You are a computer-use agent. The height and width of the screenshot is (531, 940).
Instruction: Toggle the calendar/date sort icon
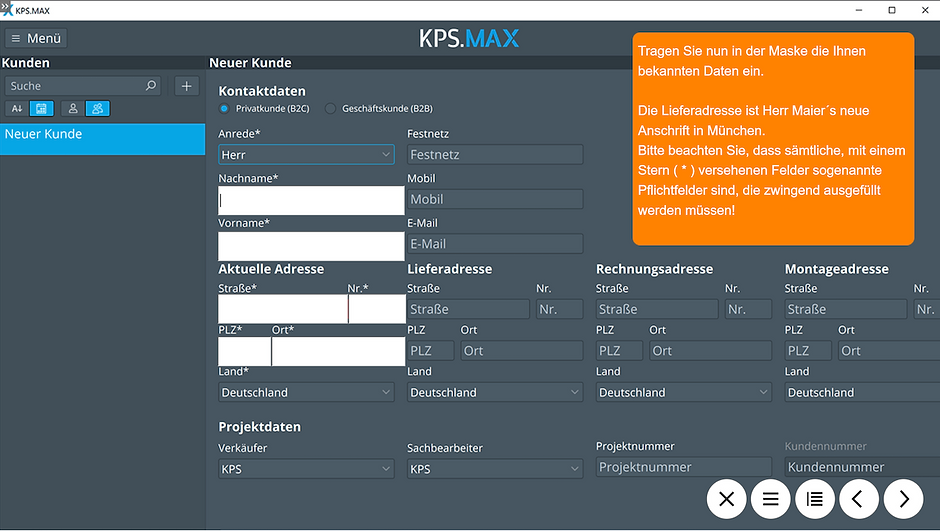pos(41,108)
